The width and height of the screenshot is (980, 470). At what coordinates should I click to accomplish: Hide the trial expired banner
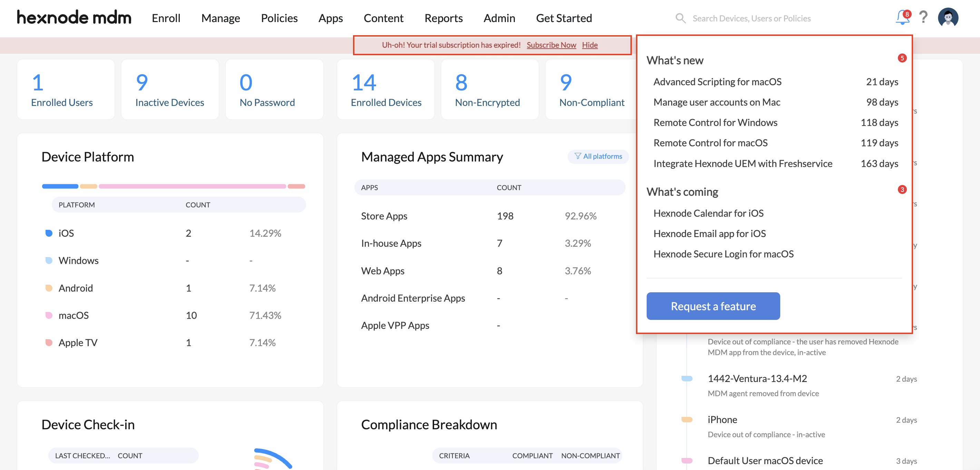coord(590,45)
